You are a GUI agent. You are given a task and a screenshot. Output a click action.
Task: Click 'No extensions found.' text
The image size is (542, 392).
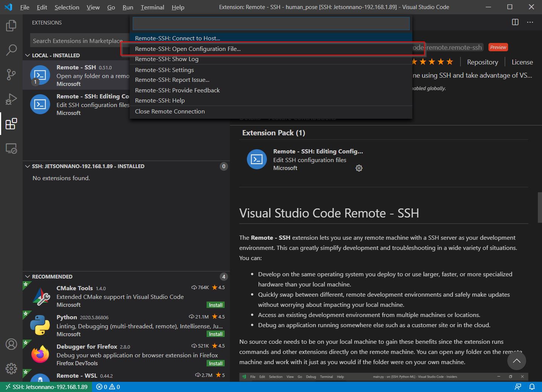coord(61,178)
